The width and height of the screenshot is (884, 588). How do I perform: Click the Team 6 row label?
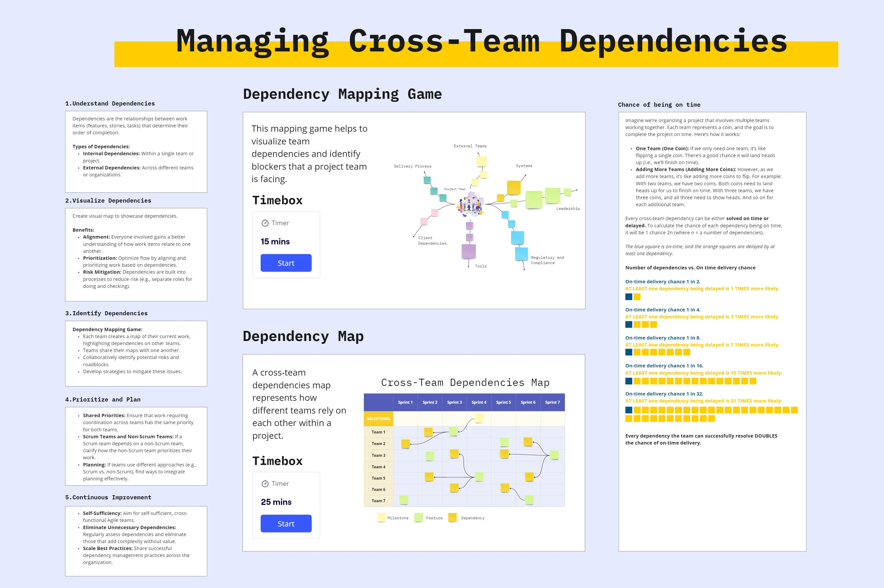[379, 489]
